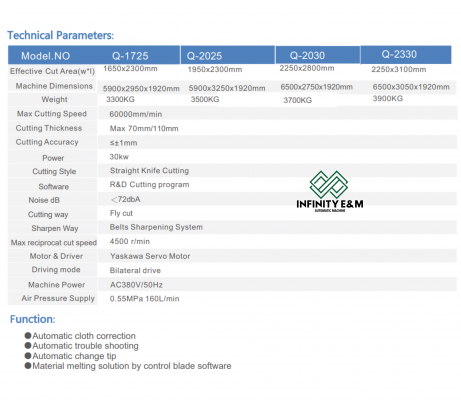
Task: Click the Function heading
Action: click(x=32, y=319)
